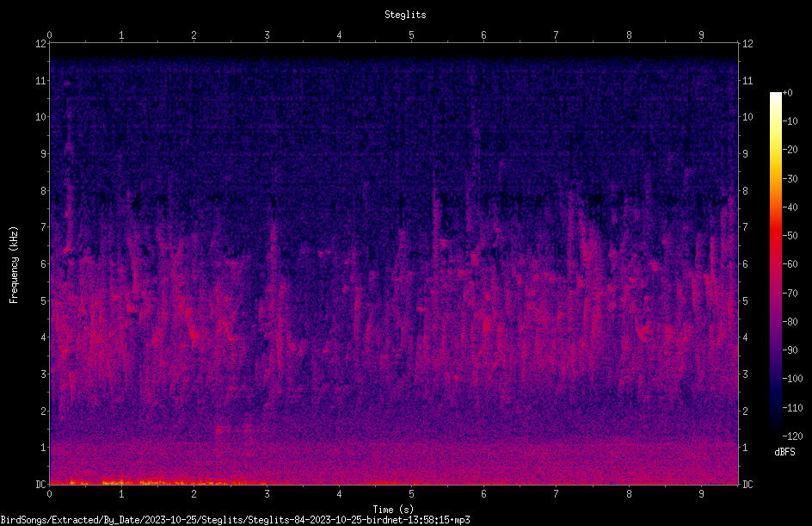This screenshot has width=812, height=526.
Task: Click the -20 label on the color scale
Action: 790,149
